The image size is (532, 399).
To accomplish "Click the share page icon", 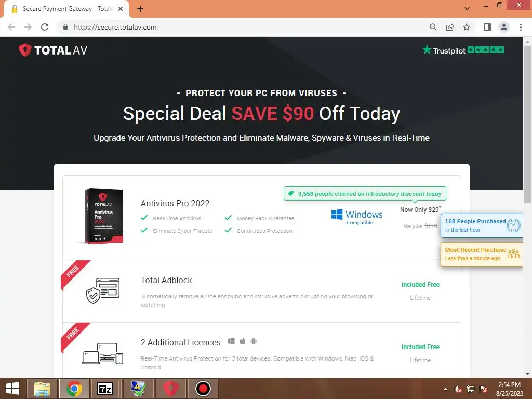I will click(x=450, y=27).
